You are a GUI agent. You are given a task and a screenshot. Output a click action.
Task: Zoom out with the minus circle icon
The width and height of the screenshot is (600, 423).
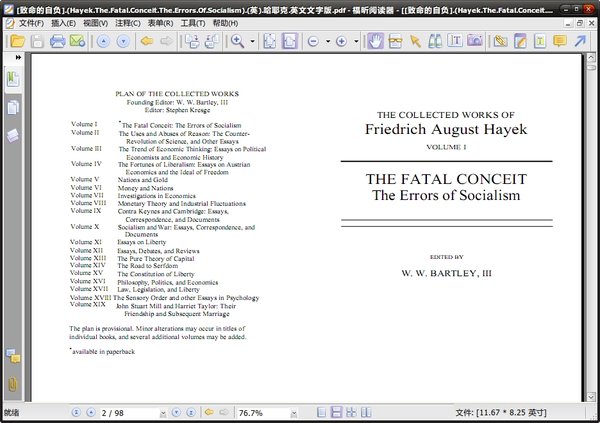[x=313, y=41]
